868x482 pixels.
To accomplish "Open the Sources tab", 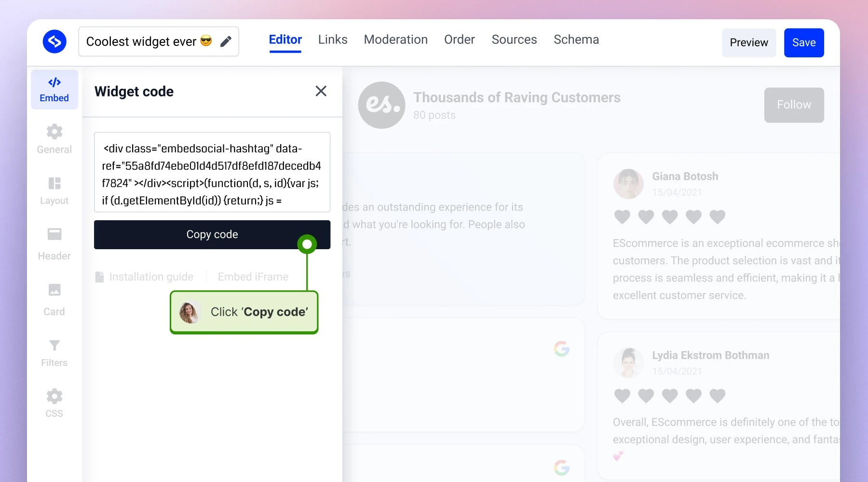I will coord(515,40).
